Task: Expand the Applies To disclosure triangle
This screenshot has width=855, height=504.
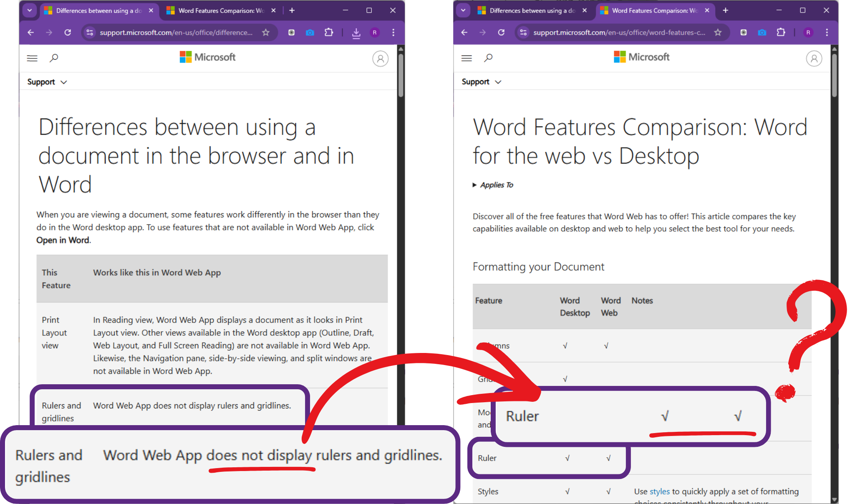Action: coord(474,185)
